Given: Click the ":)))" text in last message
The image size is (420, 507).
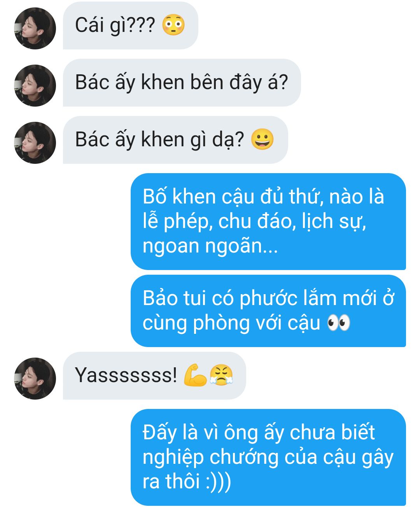Looking at the screenshot, I should (218, 481).
